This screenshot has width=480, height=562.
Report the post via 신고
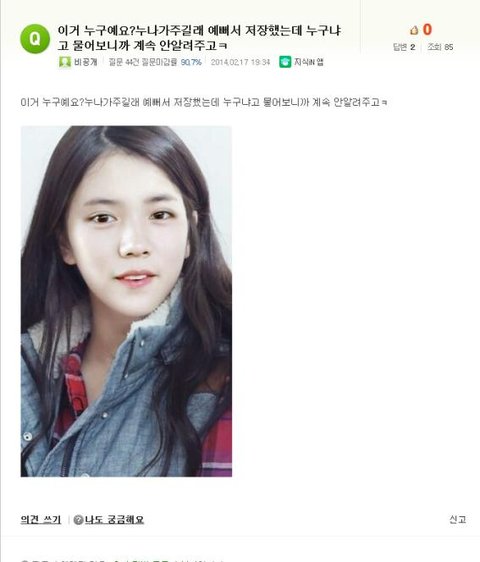tap(458, 519)
